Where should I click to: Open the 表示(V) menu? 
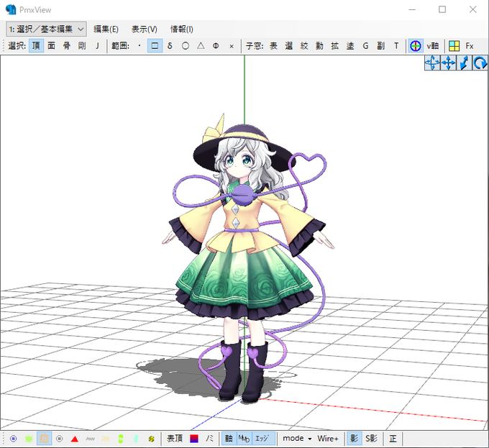[x=144, y=29]
